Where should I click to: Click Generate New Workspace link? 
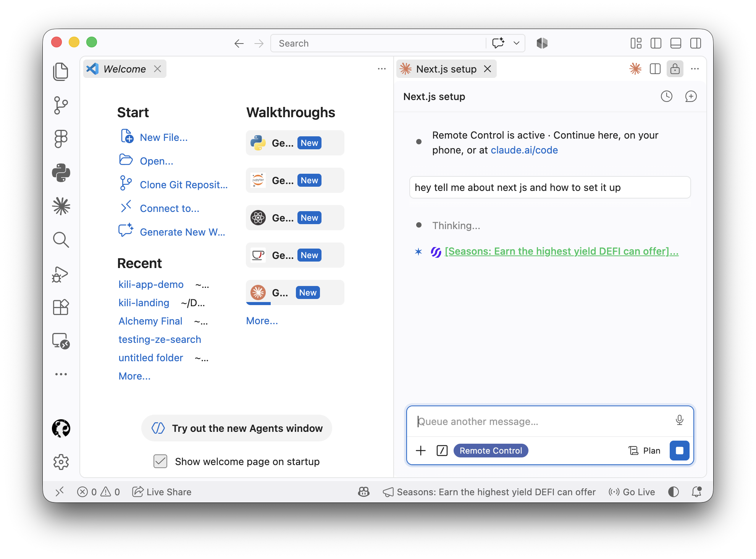[x=183, y=232]
